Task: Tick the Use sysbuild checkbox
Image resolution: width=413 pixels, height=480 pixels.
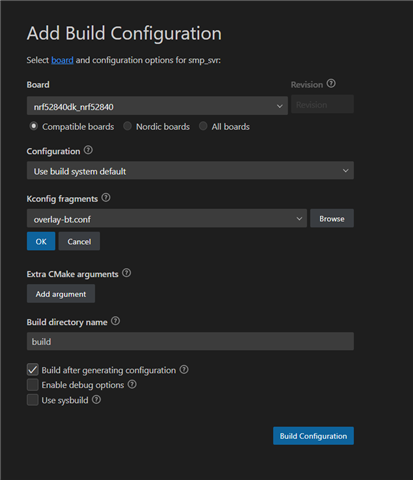Action: (x=33, y=400)
